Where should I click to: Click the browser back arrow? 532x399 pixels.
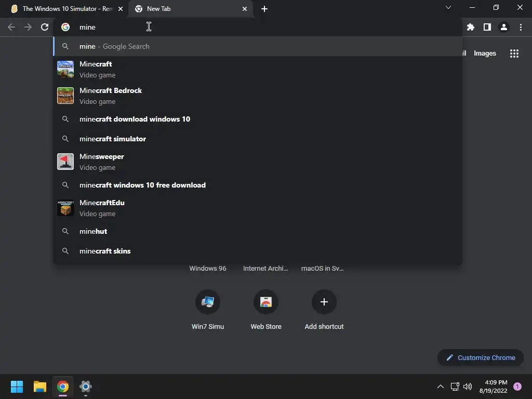[x=11, y=27]
